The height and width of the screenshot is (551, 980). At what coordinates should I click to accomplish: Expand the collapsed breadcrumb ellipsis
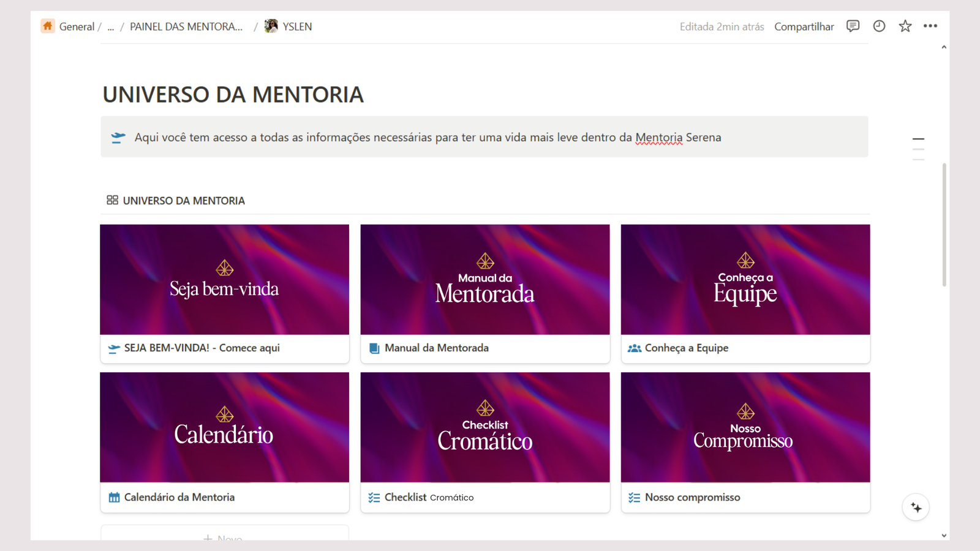tap(110, 27)
